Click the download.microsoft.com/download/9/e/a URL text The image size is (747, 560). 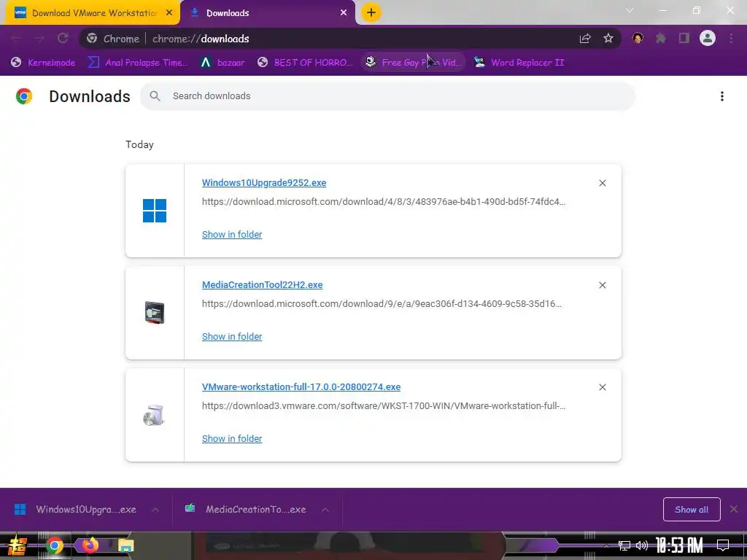pos(382,304)
